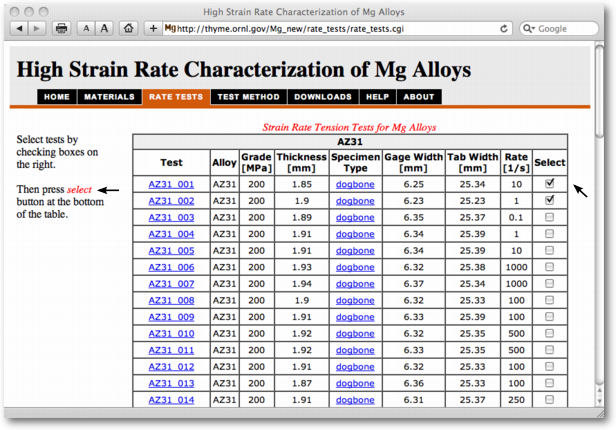
Task: Click the Print page icon
Action: tap(62, 29)
